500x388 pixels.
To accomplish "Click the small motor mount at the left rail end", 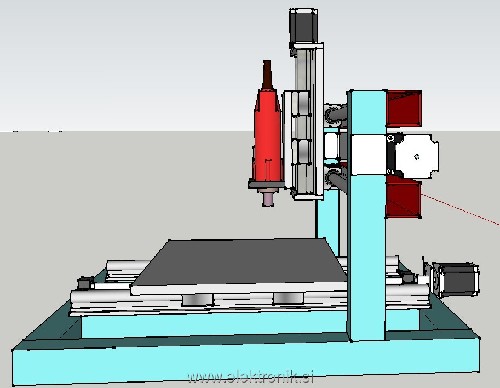I will pos(84,283).
